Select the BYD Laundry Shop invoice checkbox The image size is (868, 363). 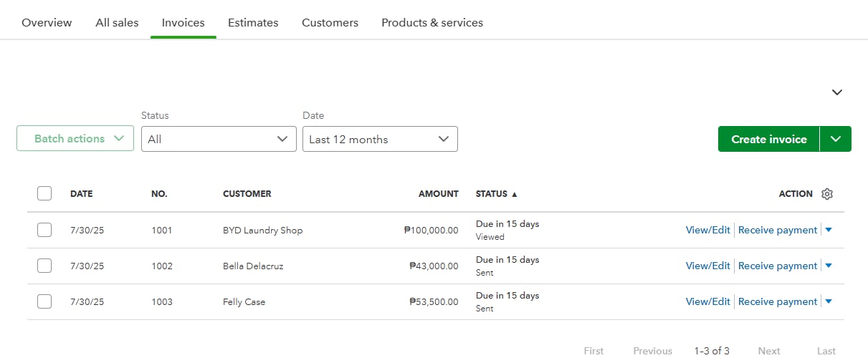point(44,230)
